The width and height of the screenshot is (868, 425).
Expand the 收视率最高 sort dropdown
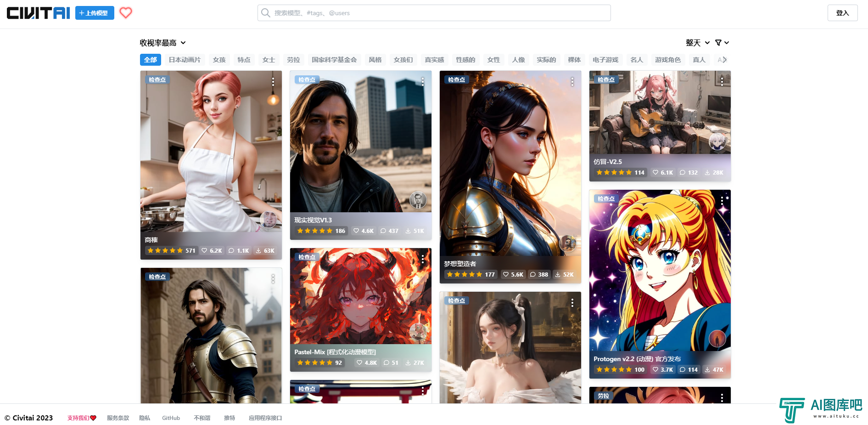(x=163, y=43)
